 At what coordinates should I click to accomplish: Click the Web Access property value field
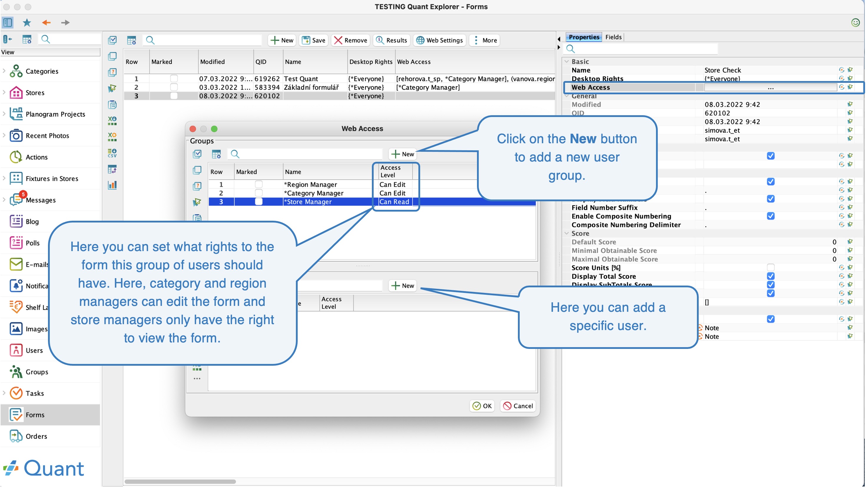pyautogui.click(x=770, y=88)
